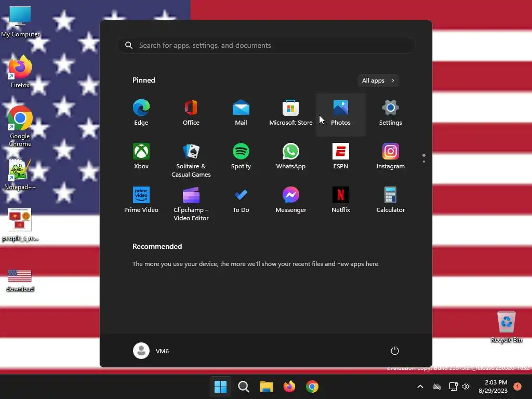532x399 pixels.
Task: Select the Notepad++ desktop shortcut
Action: click(20, 175)
